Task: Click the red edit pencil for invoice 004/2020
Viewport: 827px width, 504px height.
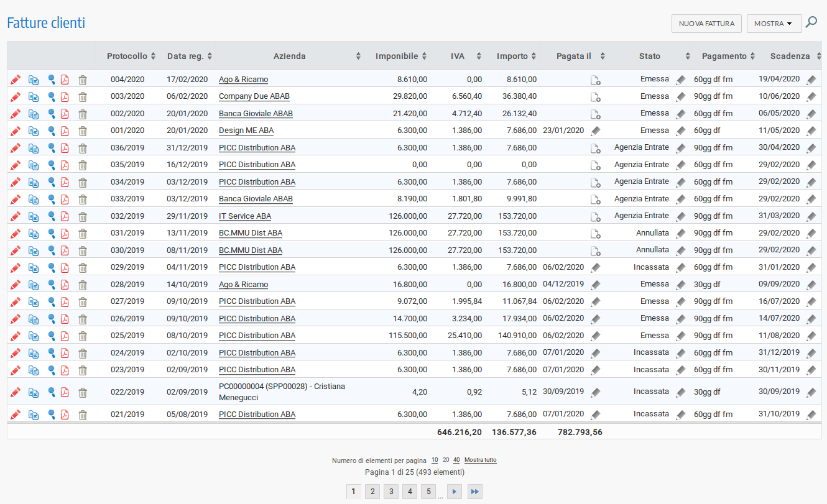Action: [x=16, y=80]
